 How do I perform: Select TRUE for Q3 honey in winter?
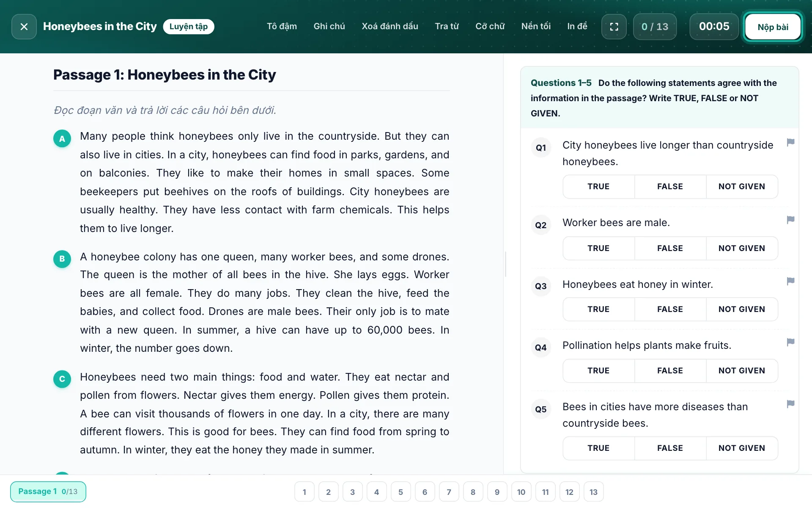tap(598, 309)
